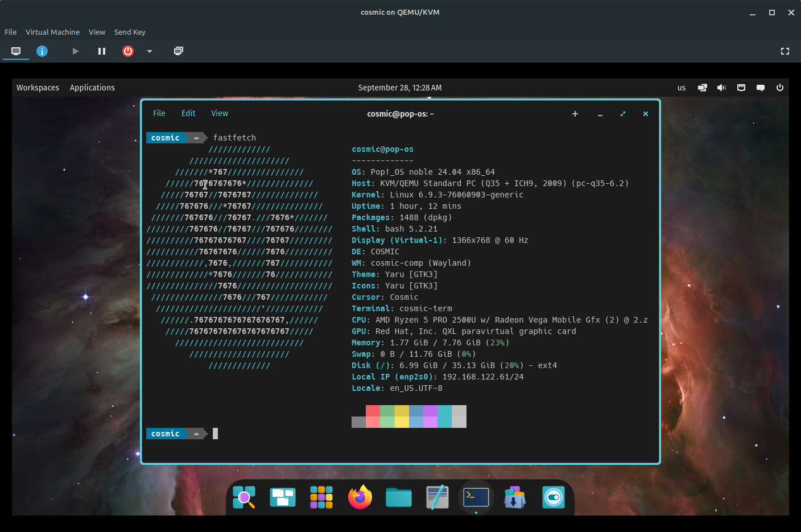Open the Applications launcher in COSMIC panel
The height and width of the screenshot is (532, 801).
(x=92, y=88)
